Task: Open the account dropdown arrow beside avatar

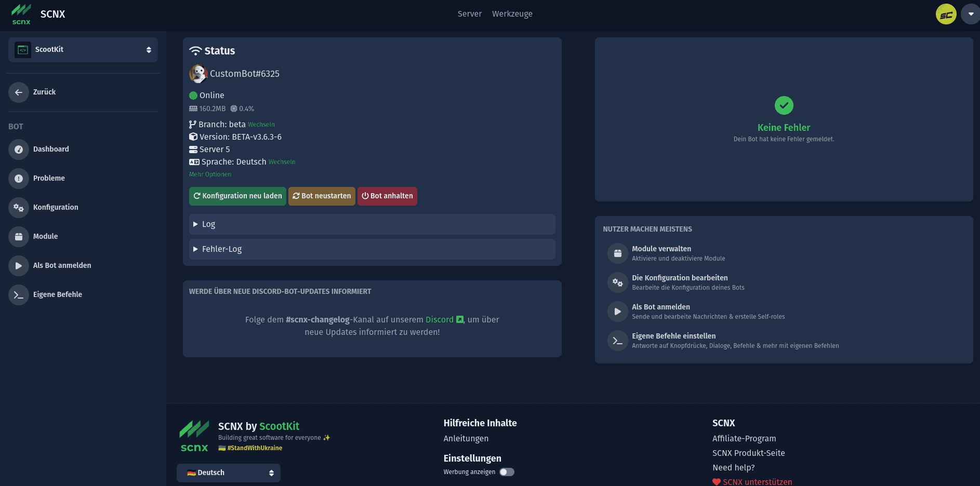Action: (x=971, y=14)
